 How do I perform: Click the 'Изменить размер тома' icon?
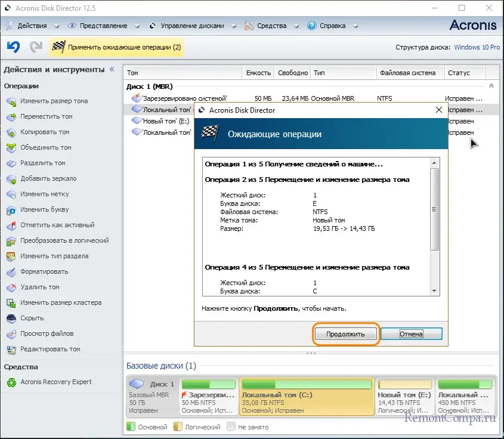(11, 101)
